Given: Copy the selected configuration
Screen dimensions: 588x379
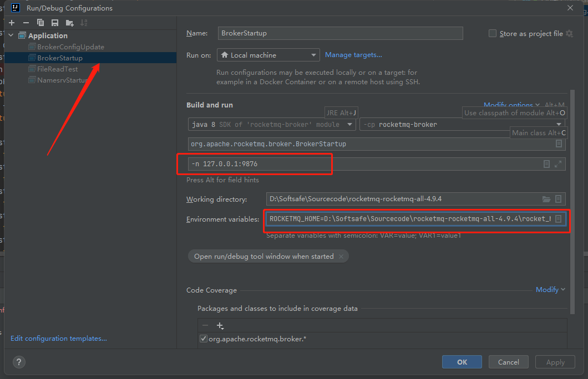Looking at the screenshot, I should tap(40, 23).
